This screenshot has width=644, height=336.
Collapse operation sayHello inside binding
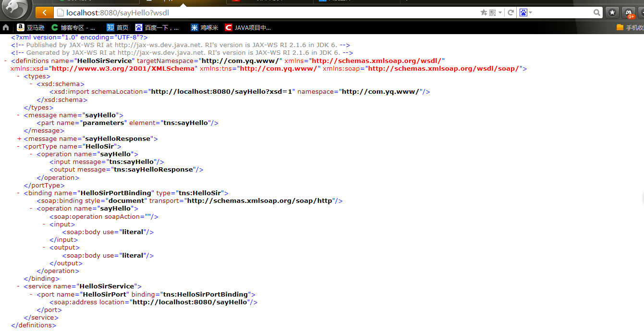[x=31, y=209]
